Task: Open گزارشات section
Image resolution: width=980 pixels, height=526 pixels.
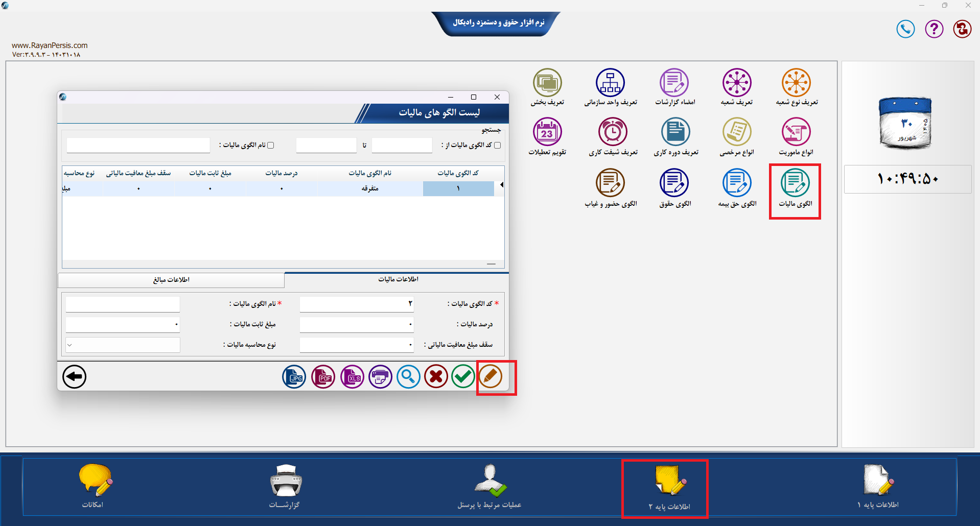Action: [x=285, y=486]
